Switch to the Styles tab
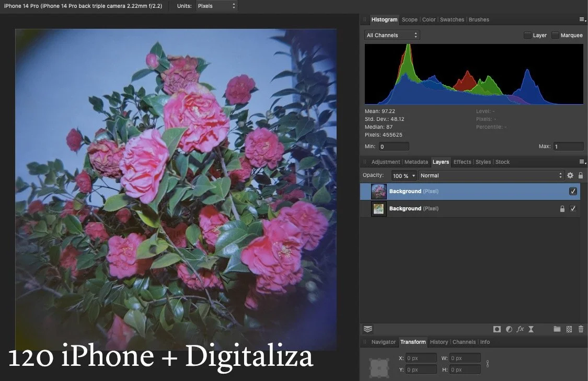This screenshot has width=588, height=381. 483,162
